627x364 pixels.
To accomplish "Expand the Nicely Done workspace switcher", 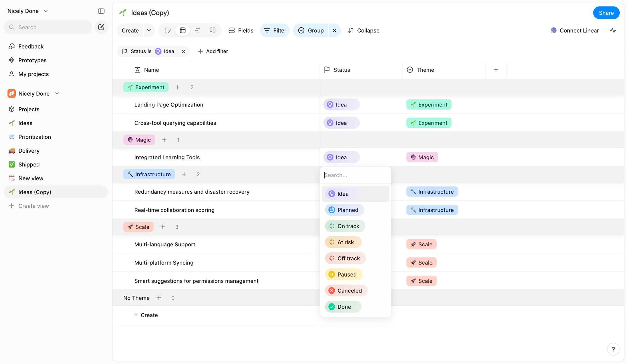I will pos(28,11).
